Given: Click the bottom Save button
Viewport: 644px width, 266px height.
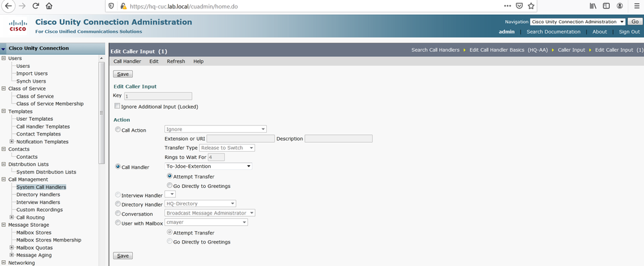Looking at the screenshot, I should [122, 256].
